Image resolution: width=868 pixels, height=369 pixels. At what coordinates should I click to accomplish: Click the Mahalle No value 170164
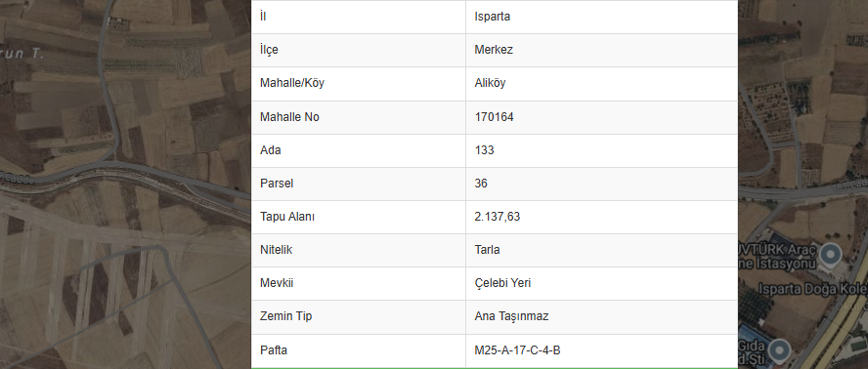494,117
